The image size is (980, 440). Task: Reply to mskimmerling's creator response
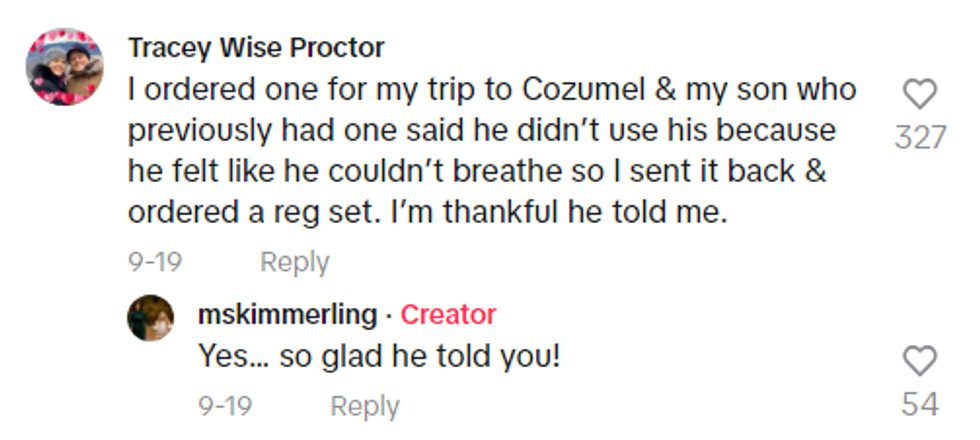click(x=365, y=406)
